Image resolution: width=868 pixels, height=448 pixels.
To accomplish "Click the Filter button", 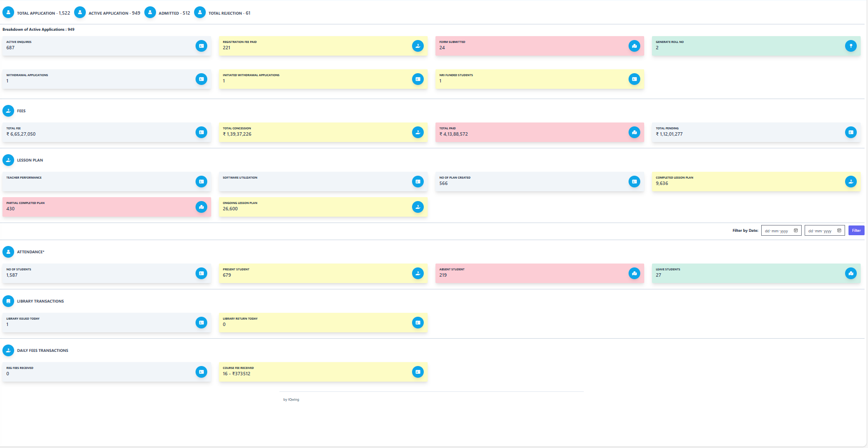I will [856, 230].
